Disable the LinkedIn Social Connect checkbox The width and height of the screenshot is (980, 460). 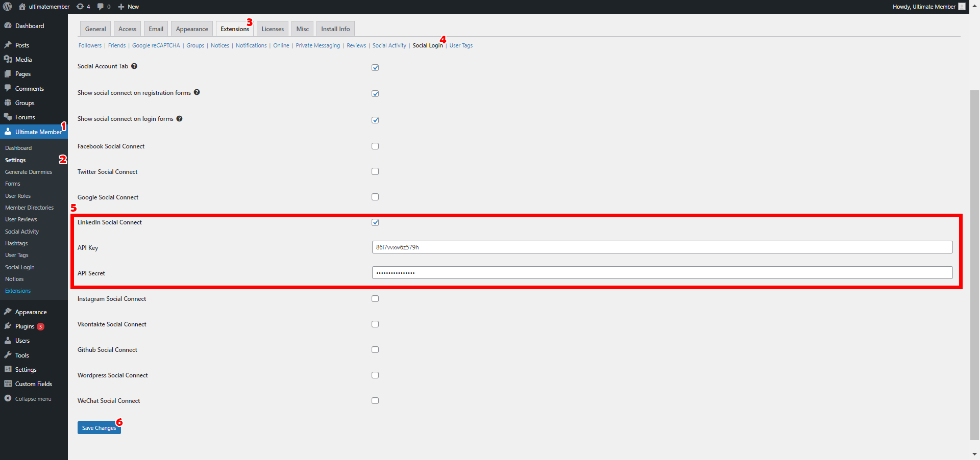tap(375, 222)
